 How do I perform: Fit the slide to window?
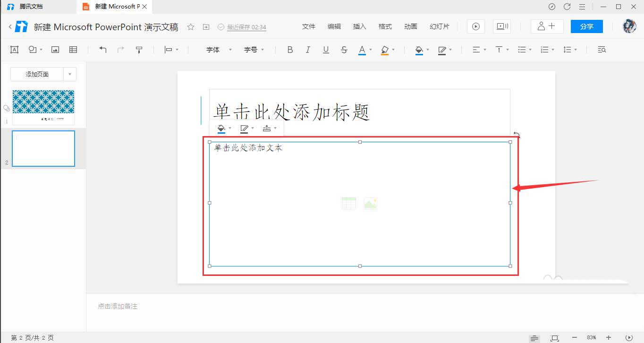click(x=555, y=338)
